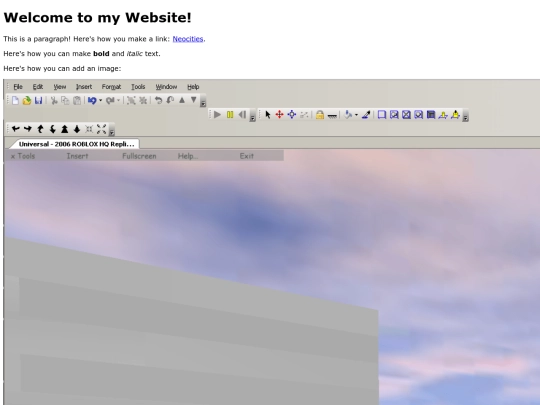Select the dark filled surface icon
Viewport: 540px width, 405px height.
click(x=431, y=115)
